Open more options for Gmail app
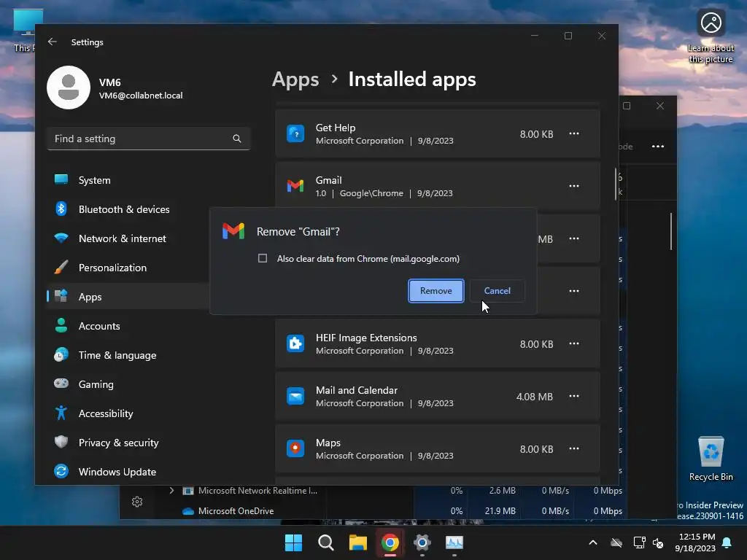The image size is (747, 560). (574, 186)
